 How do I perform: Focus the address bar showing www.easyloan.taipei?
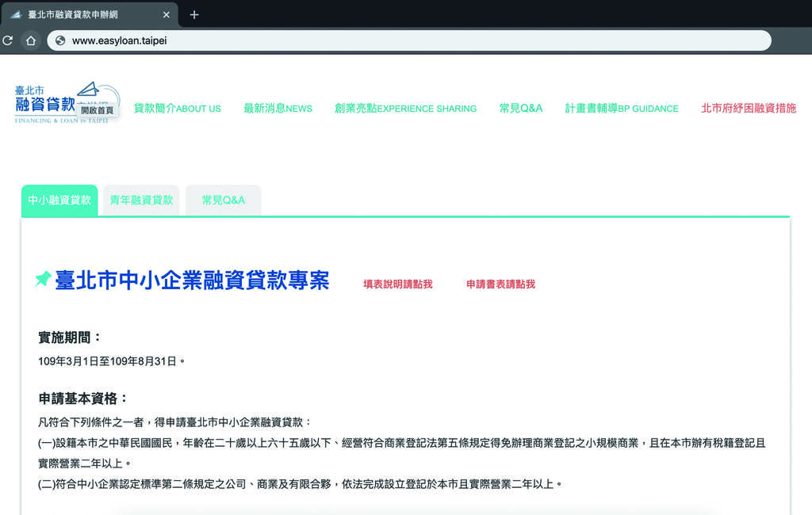click(409, 40)
